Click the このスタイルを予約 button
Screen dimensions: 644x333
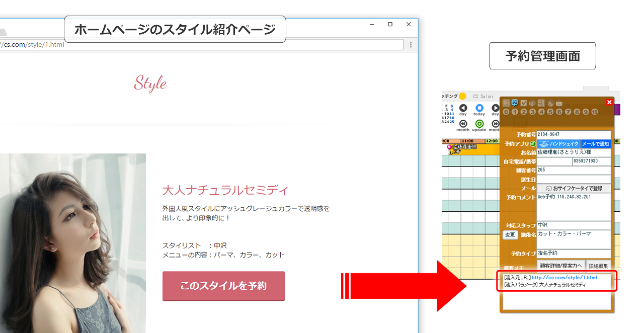tap(223, 286)
